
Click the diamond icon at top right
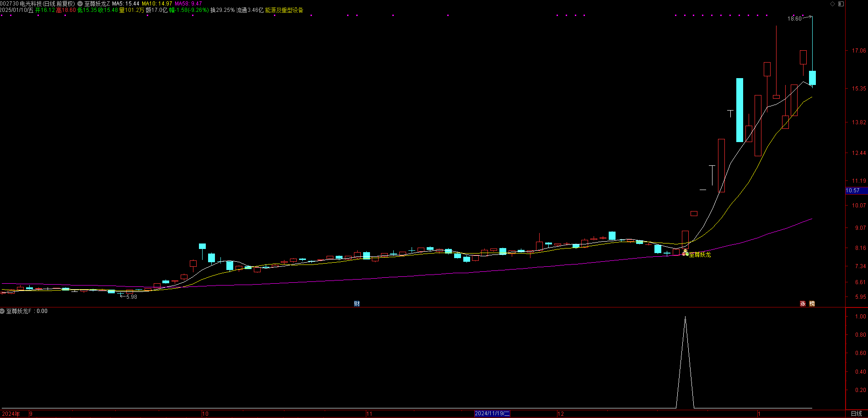point(833,4)
